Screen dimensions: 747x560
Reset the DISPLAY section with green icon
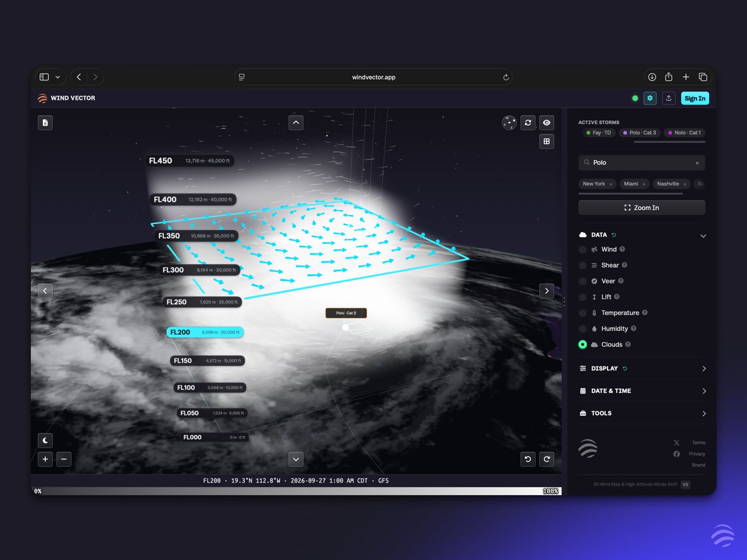[x=625, y=368]
